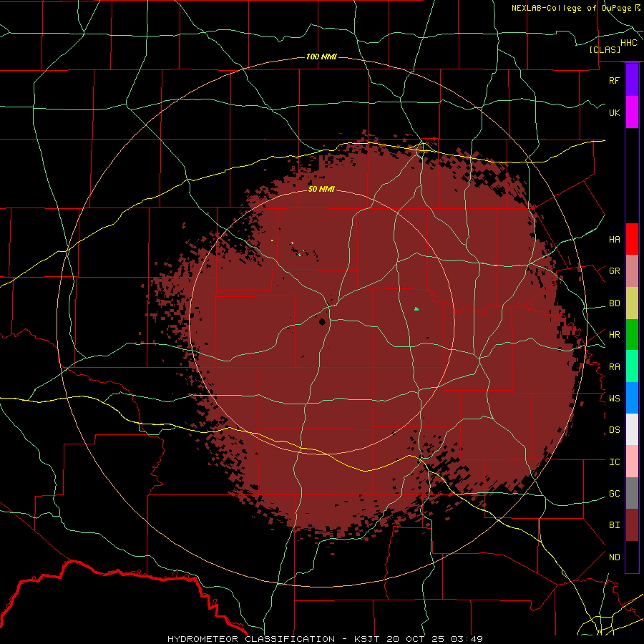
Task: Click the black radar site dot
Action: pyautogui.click(x=322, y=321)
